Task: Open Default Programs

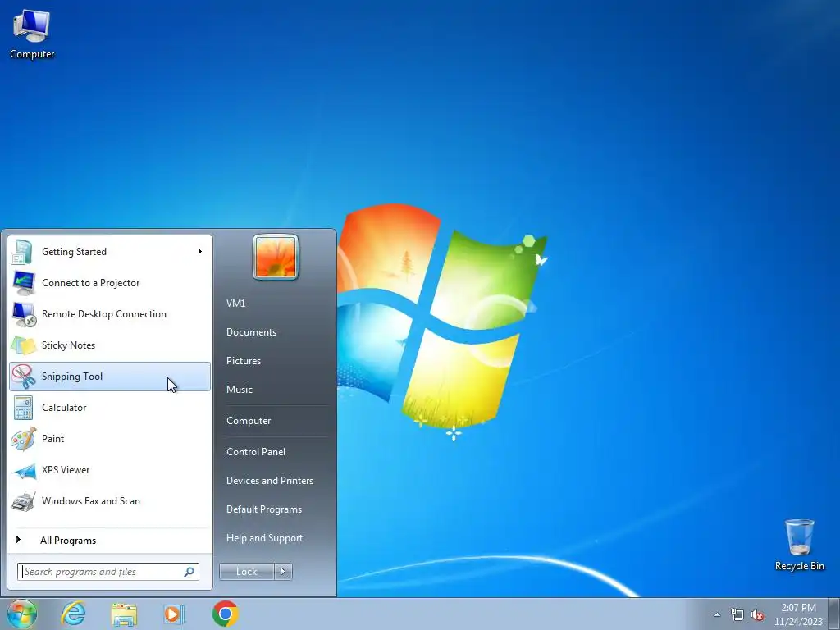Action: point(264,509)
